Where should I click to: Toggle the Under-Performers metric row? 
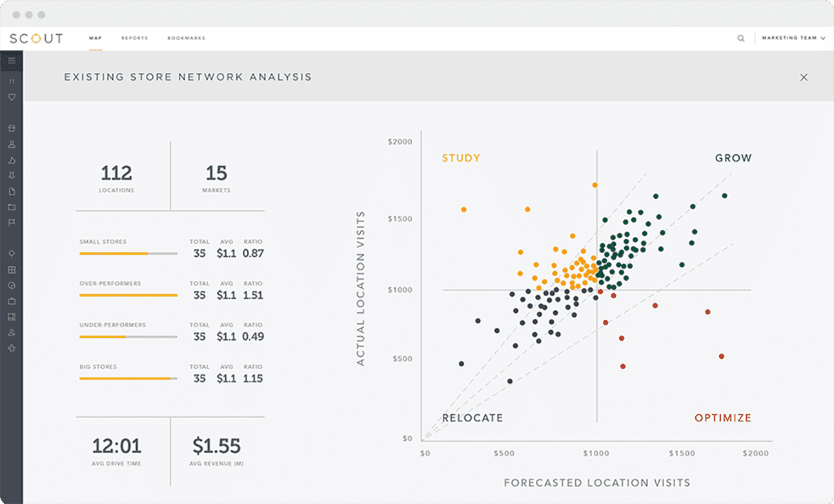point(128,336)
